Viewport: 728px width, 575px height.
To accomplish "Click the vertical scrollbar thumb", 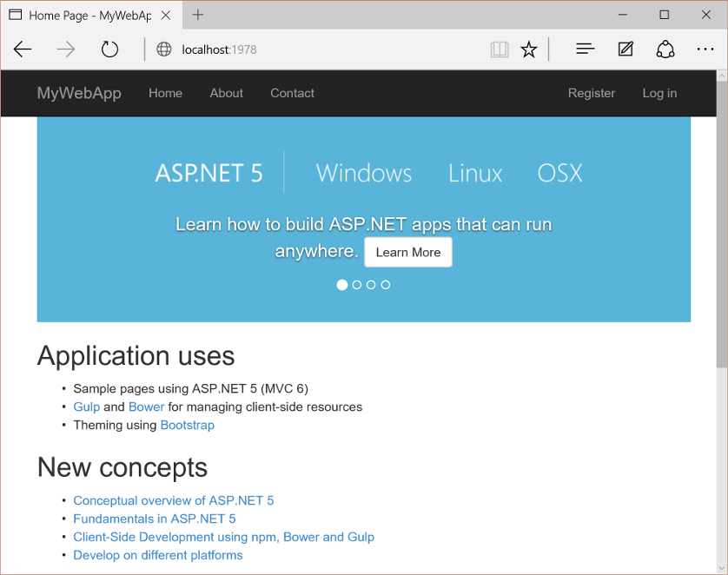I will pyautogui.click(x=722, y=225).
